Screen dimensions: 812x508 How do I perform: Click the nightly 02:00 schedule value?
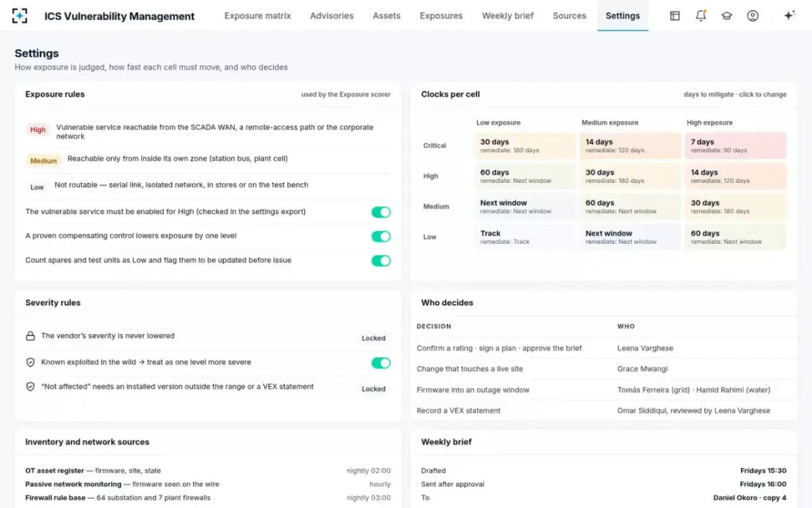[x=369, y=471]
